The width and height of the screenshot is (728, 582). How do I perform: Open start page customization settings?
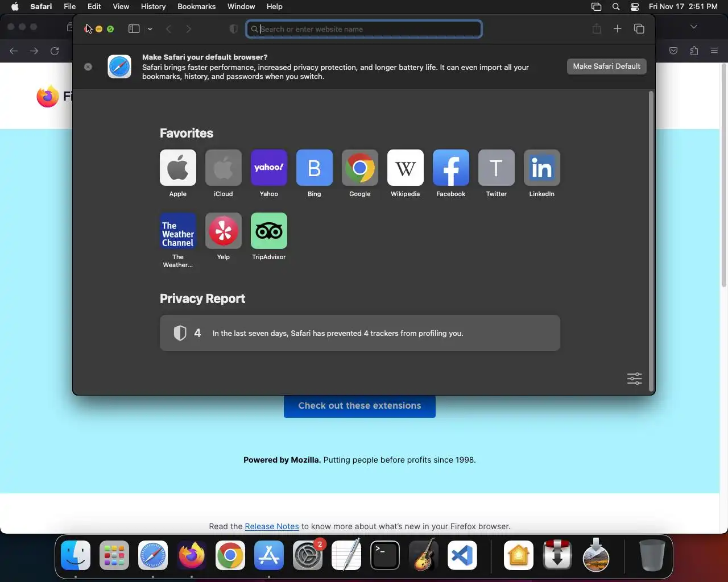tap(635, 379)
